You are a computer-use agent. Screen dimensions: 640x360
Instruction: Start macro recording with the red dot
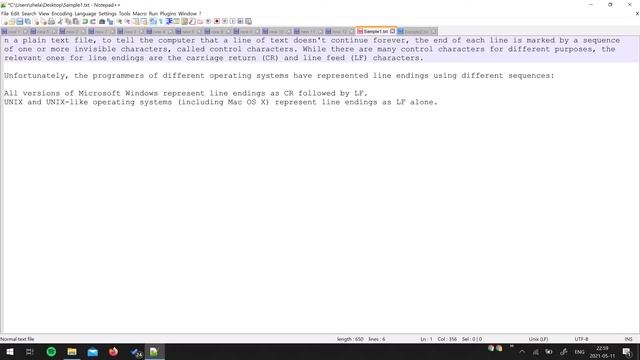[x=217, y=21]
